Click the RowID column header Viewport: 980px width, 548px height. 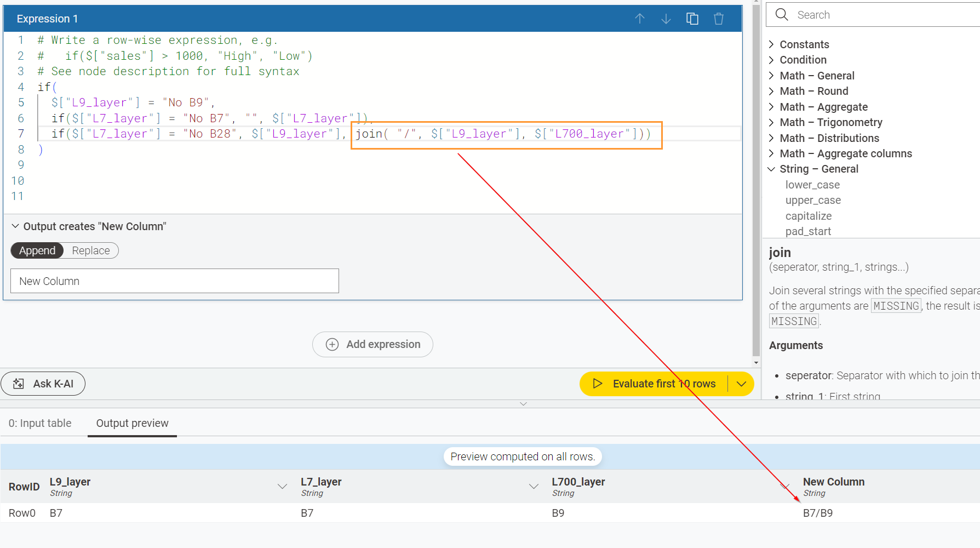pos(24,487)
